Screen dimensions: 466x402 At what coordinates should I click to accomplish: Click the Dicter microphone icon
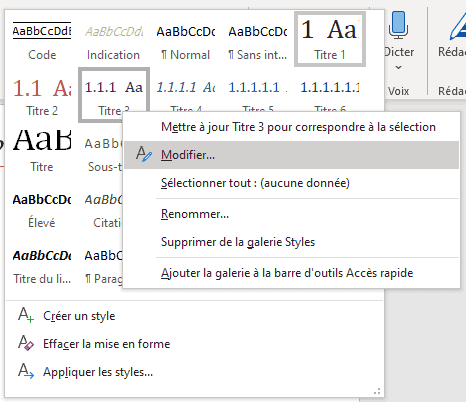coord(398,25)
